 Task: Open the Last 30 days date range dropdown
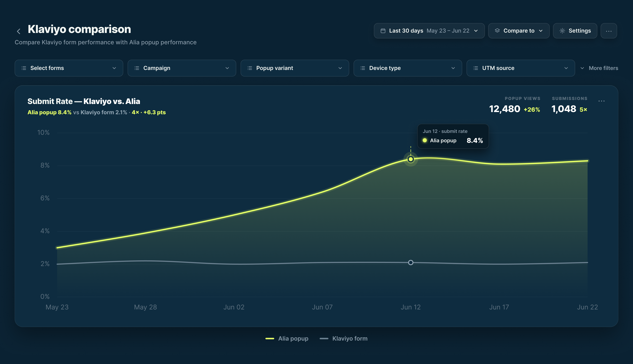(429, 31)
